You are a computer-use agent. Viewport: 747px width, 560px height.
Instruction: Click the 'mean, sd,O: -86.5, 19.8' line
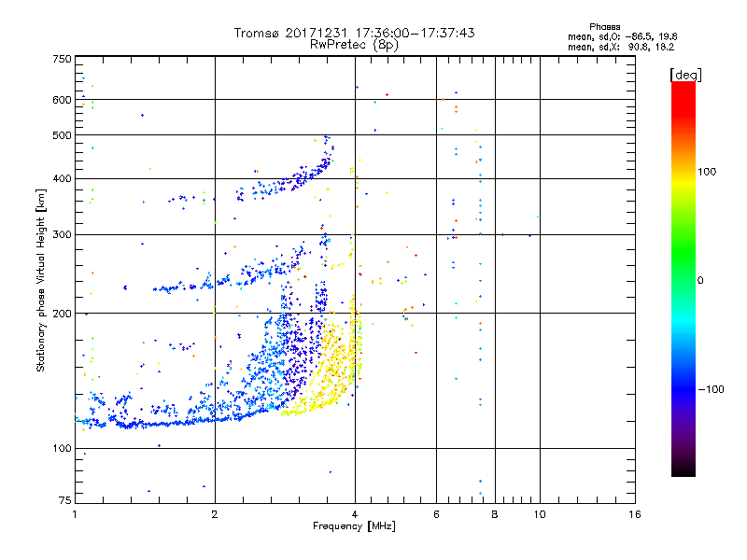pos(622,36)
